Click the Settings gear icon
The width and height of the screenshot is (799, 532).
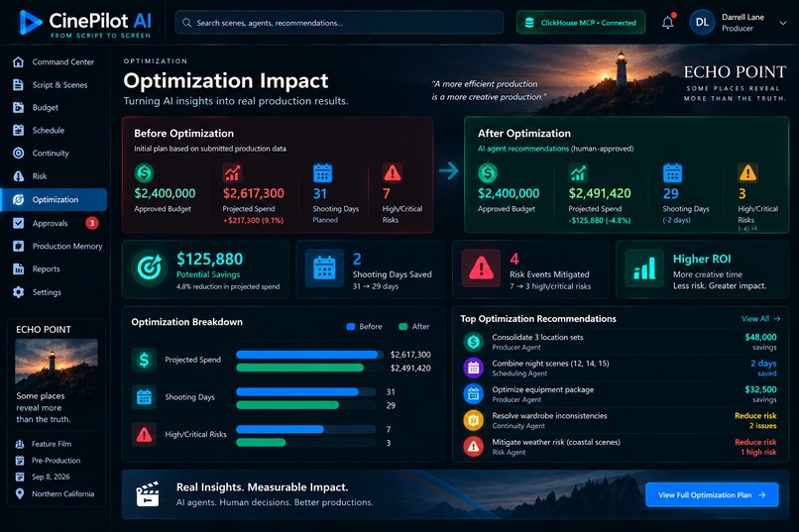19,292
